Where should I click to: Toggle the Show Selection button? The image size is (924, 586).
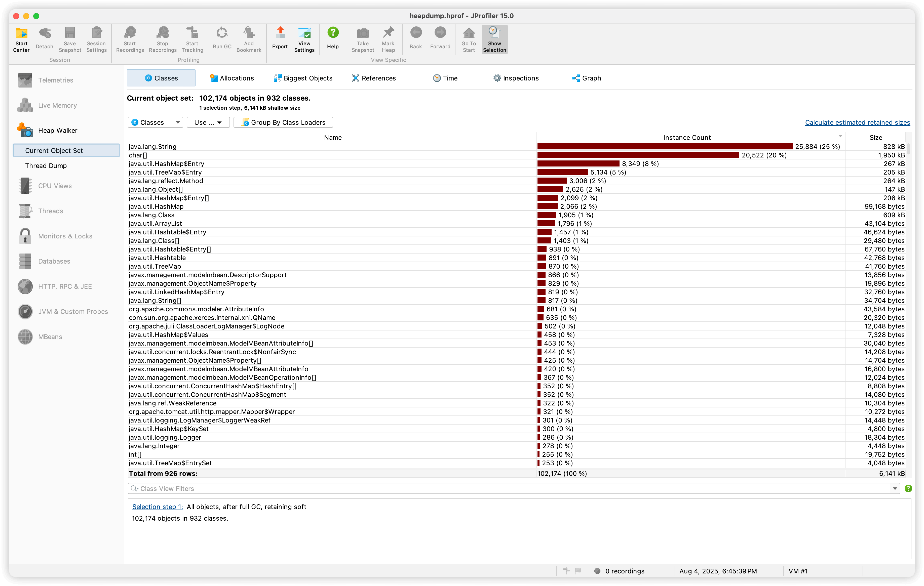point(494,39)
